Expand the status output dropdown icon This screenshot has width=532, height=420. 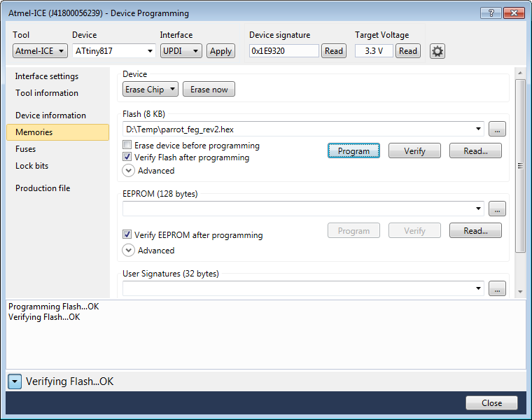click(15, 381)
